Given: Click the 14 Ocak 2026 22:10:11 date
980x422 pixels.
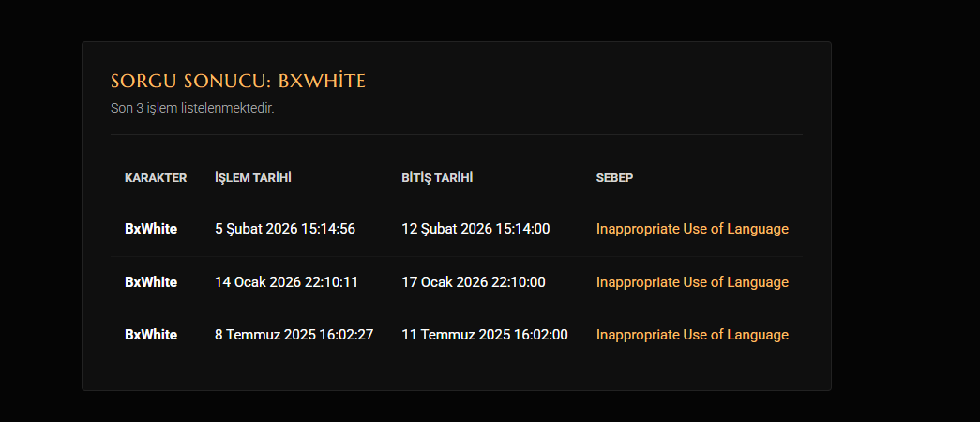Looking at the screenshot, I should pyautogui.click(x=286, y=282).
